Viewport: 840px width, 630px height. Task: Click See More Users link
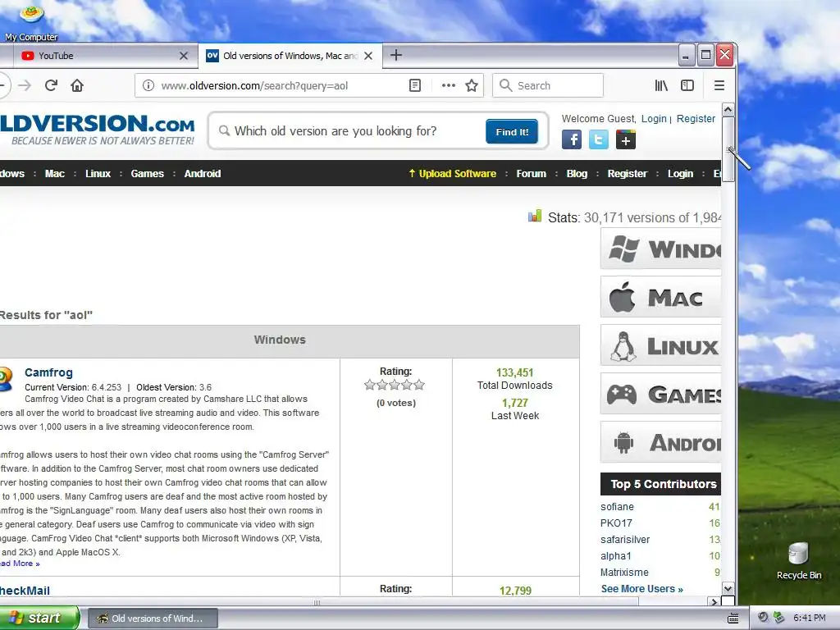pyautogui.click(x=641, y=589)
